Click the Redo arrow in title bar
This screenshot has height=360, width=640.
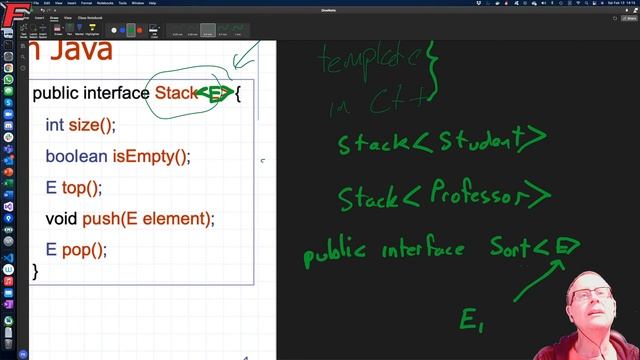click(x=49, y=10)
